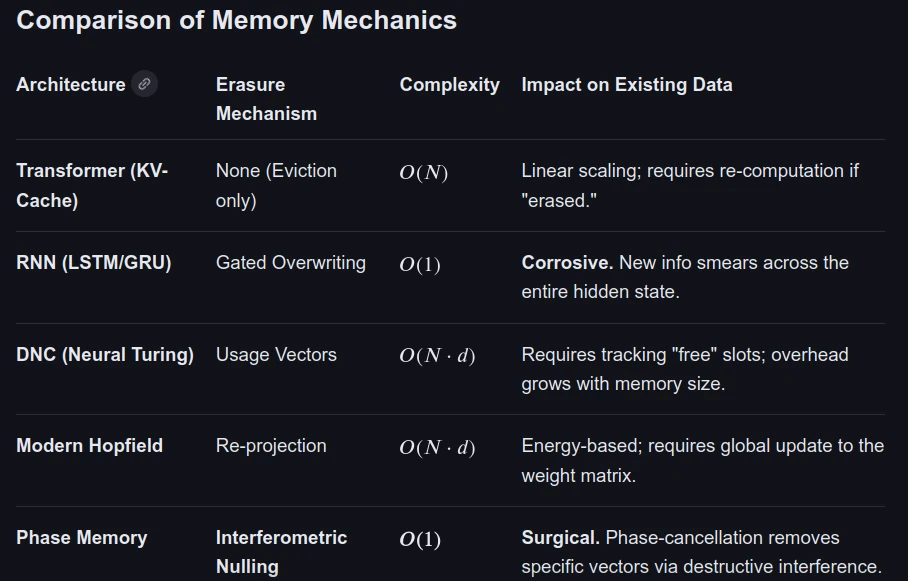Click the Erasure Mechanism column header

coord(266,99)
